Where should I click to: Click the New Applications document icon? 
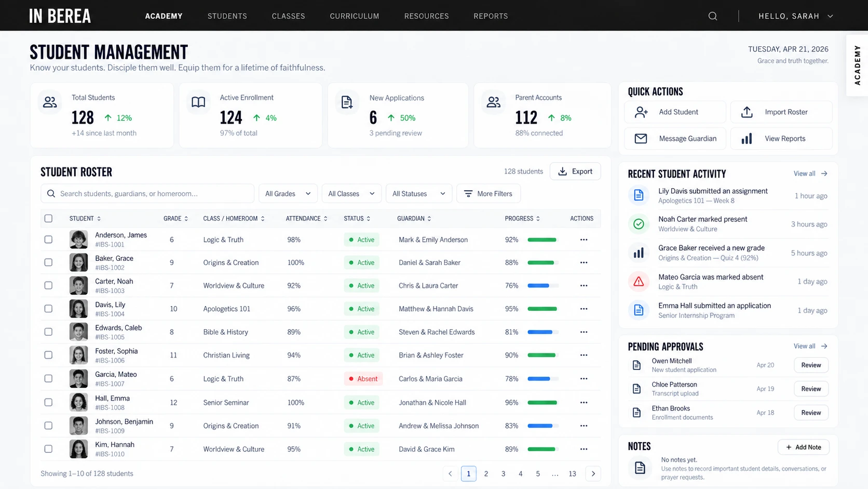347,102
